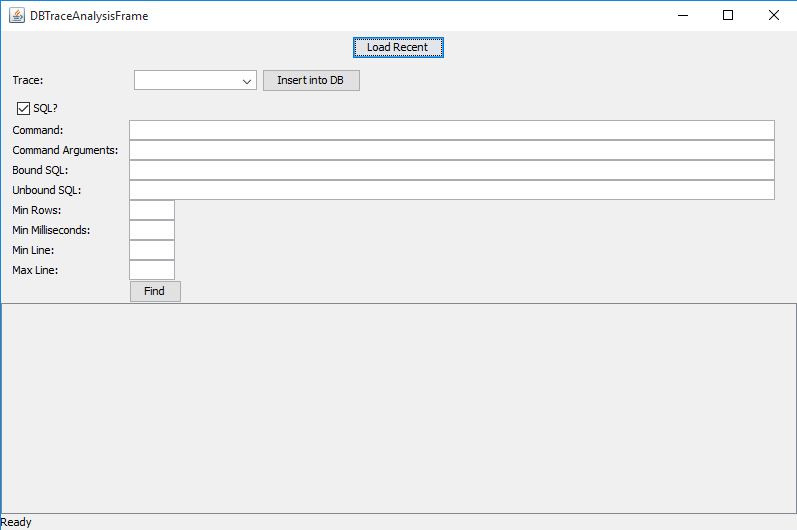Close the DBTraceAnalysisFrame window
The image size is (797, 530).
[774, 16]
